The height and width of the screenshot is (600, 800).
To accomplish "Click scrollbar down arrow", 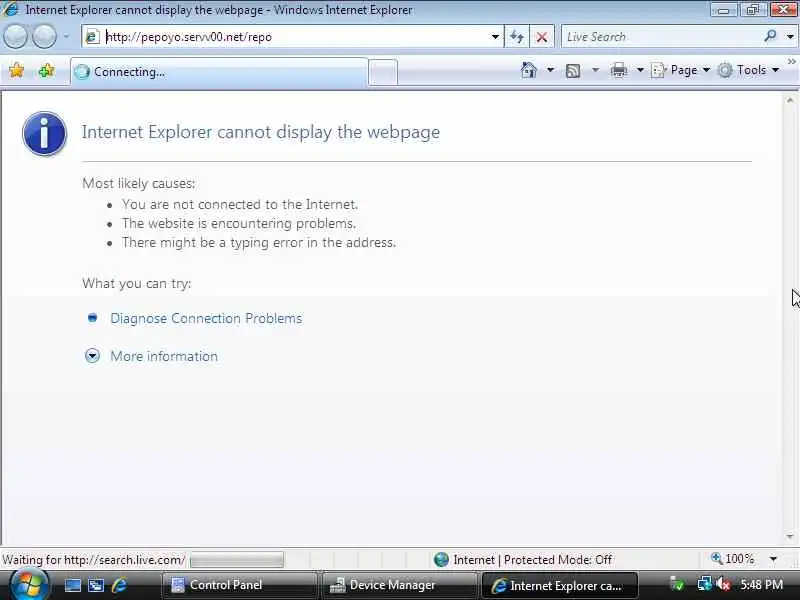I will [790, 537].
